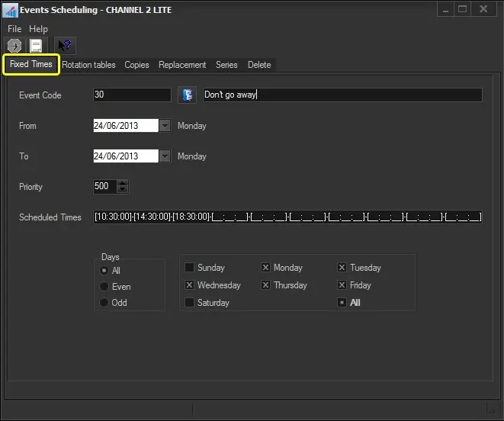504x421 pixels.
Task: Uncheck the Wednesday checkbox
Action: point(189,285)
